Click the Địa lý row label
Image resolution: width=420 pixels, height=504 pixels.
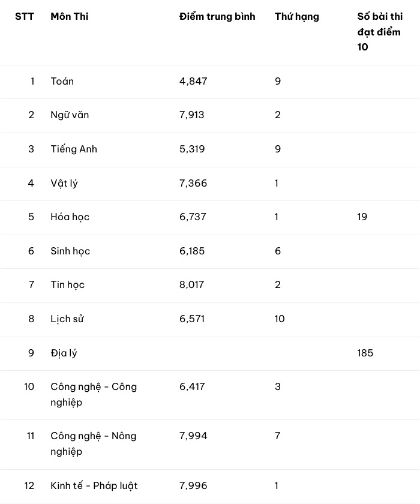pyautogui.click(x=64, y=353)
